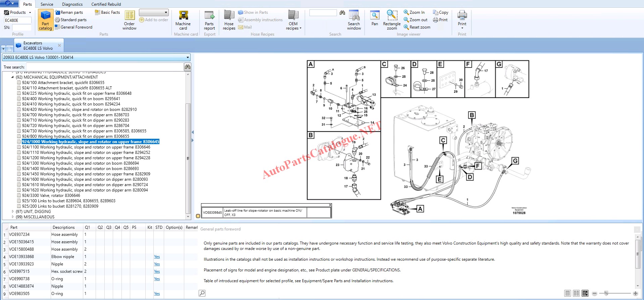This screenshot has width=644, height=300.
Task: Switch to the two-column view layout
Action: (576, 293)
